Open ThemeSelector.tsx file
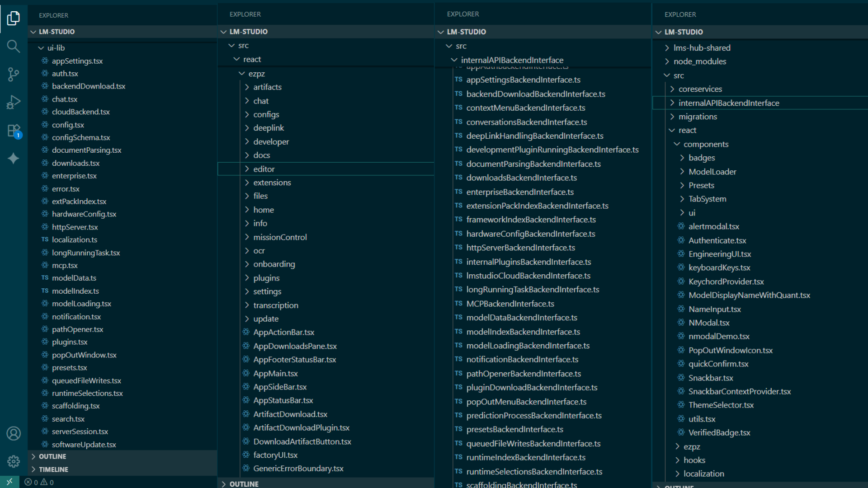 click(721, 405)
